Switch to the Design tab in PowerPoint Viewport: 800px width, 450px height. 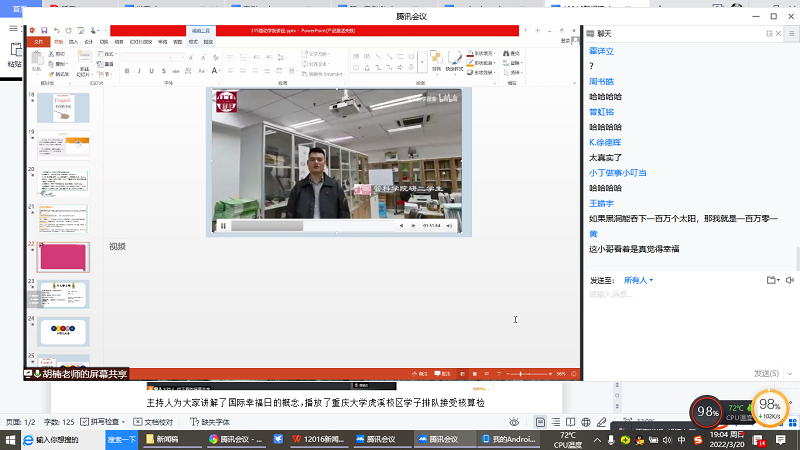click(89, 42)
